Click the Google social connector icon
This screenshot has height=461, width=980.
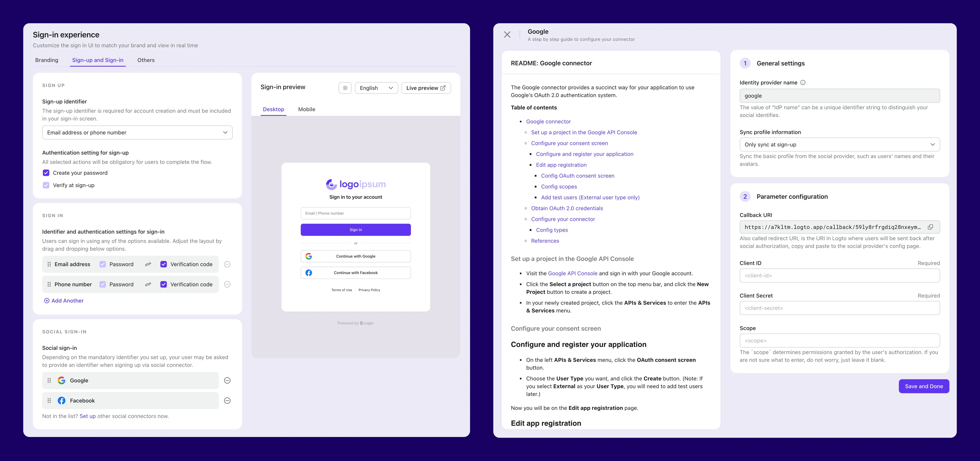(61, 380)
